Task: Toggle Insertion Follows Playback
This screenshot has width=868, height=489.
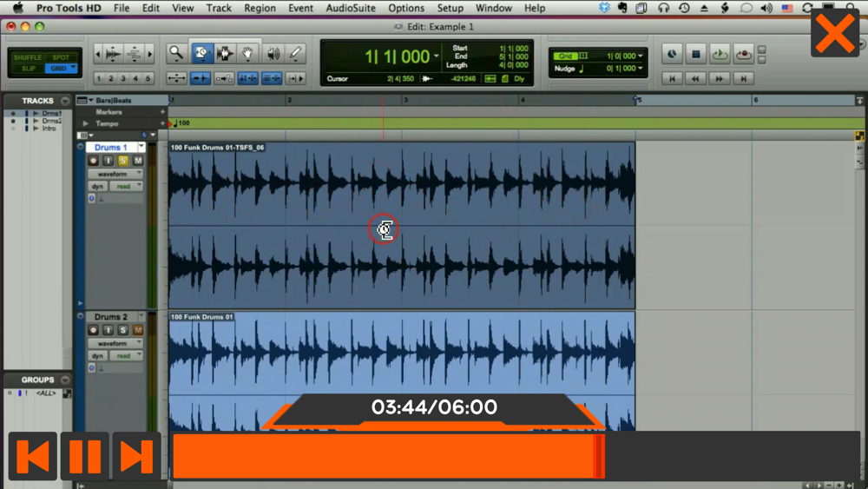Action: (296, 79)
